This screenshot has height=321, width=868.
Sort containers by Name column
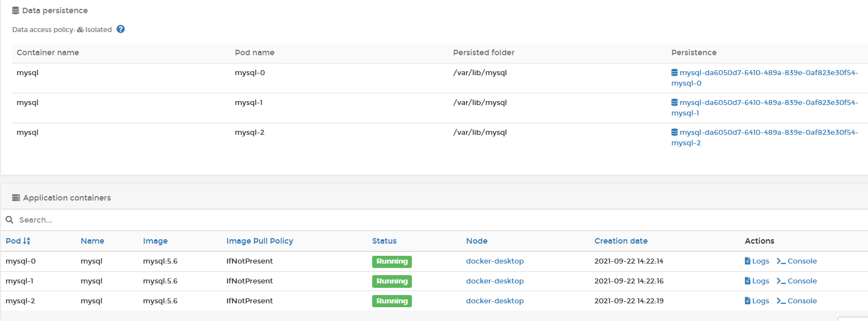coord(92,241)
